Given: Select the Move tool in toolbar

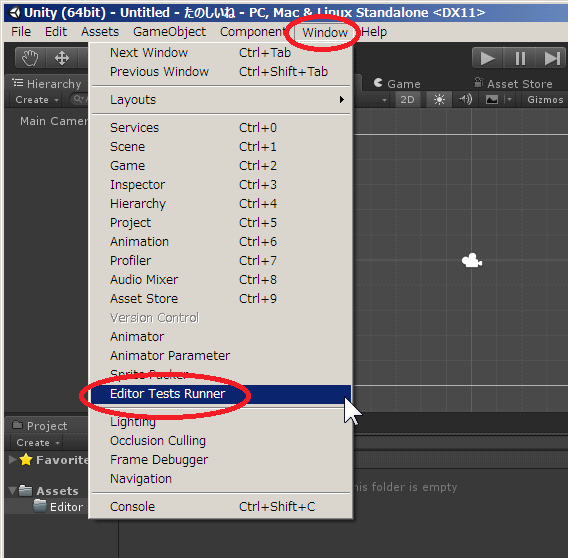Looking at the screenshot, I should pos(62,58).
